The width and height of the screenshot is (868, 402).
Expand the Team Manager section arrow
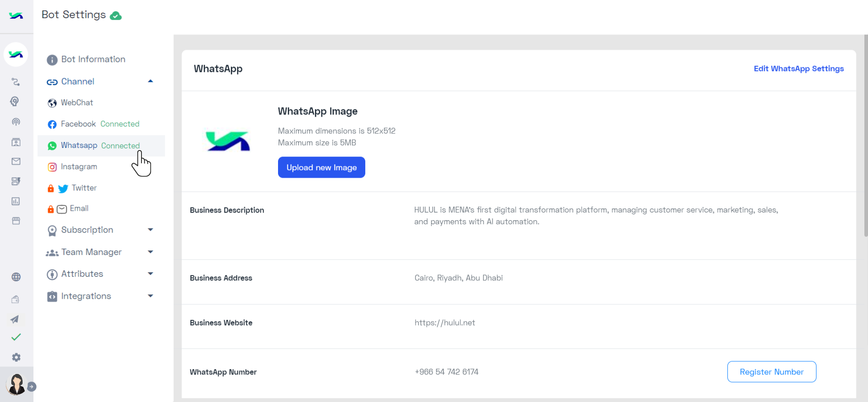pyautogui.click(x=151, y=252)
